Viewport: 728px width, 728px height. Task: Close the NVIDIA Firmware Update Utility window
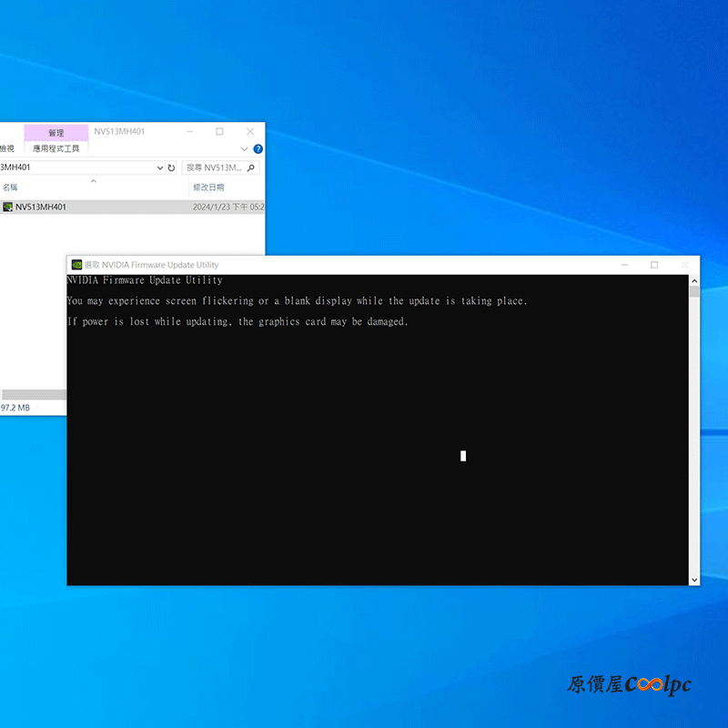[685, 265]
